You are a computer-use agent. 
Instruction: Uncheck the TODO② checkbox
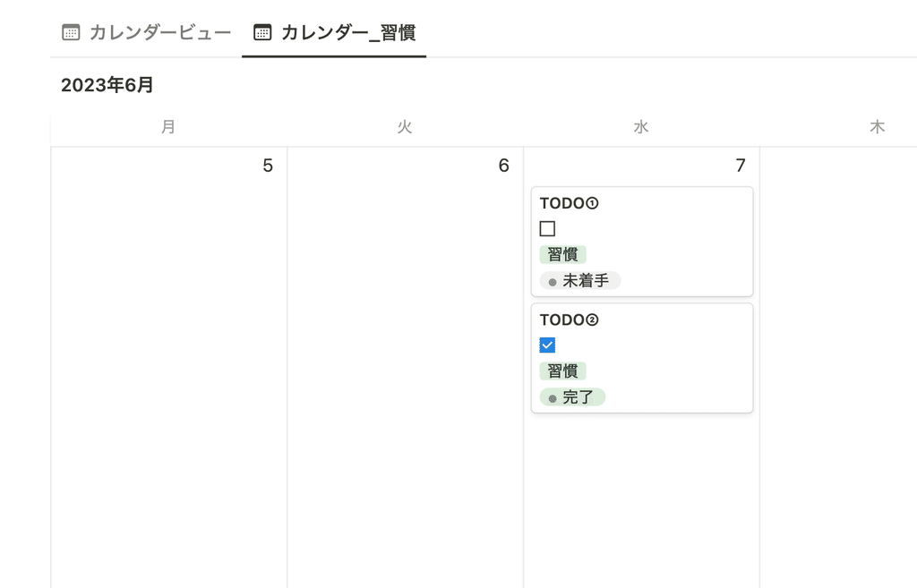[547, 345]
